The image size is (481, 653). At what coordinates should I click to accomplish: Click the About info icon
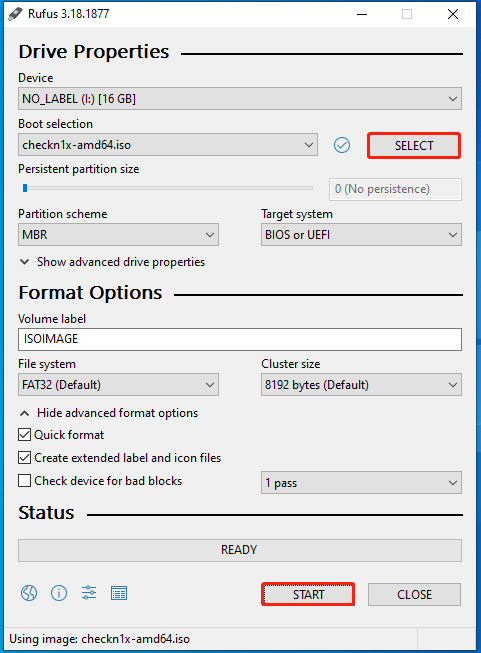(59, 593)
